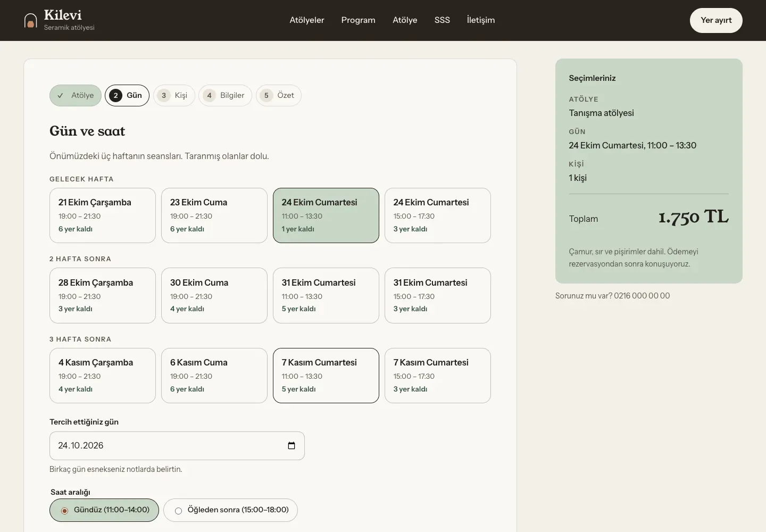Click the 'Seramik atölyesi' tagline
This screenshot has height=532, width=766.
click(69, 28)
